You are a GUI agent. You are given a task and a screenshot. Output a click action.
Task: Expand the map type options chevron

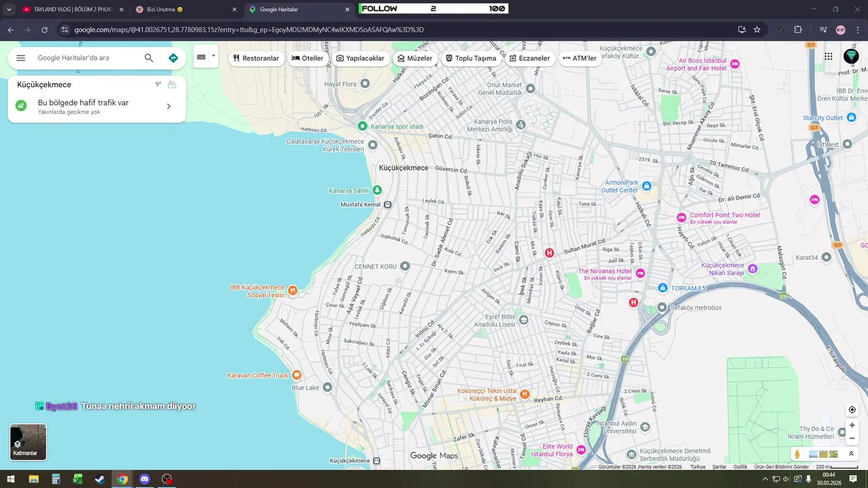pyautogui.click(x=851, y=454)
